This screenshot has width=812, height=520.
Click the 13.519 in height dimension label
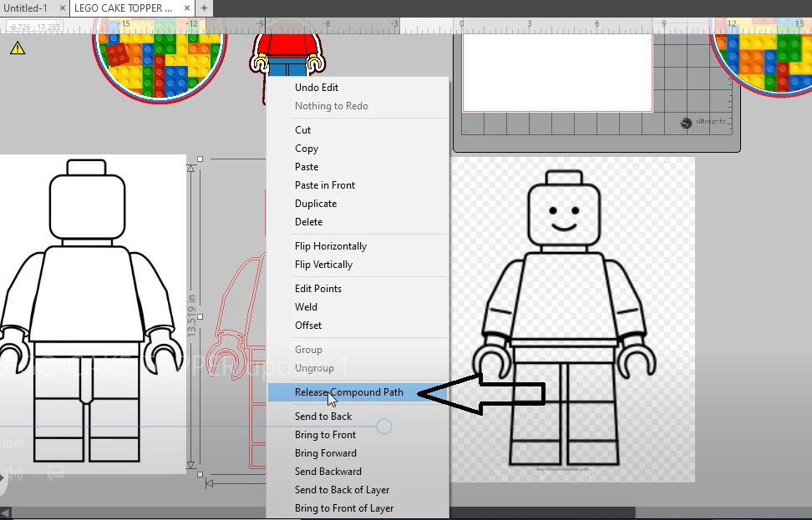(x=191, y=316)
